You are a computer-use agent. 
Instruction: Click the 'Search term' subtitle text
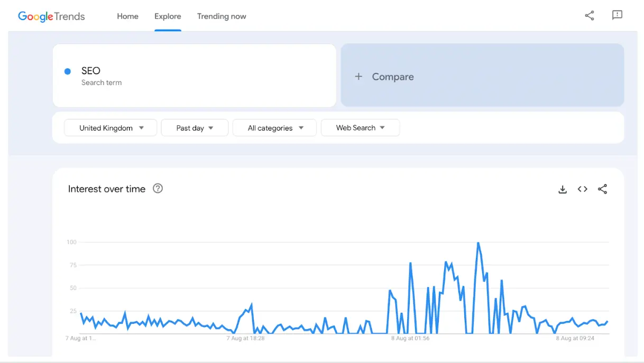pyautogui.click(x=102, y=82)
